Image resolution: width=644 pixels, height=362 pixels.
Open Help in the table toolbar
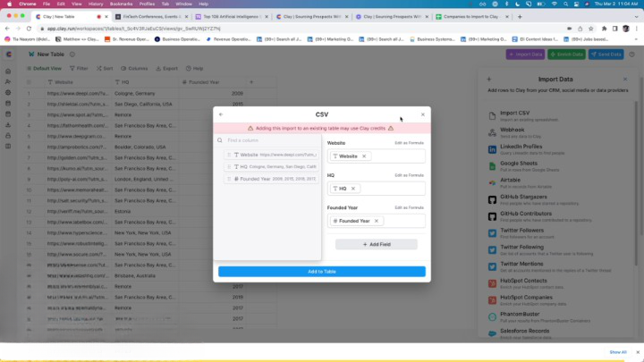point(195,69)
